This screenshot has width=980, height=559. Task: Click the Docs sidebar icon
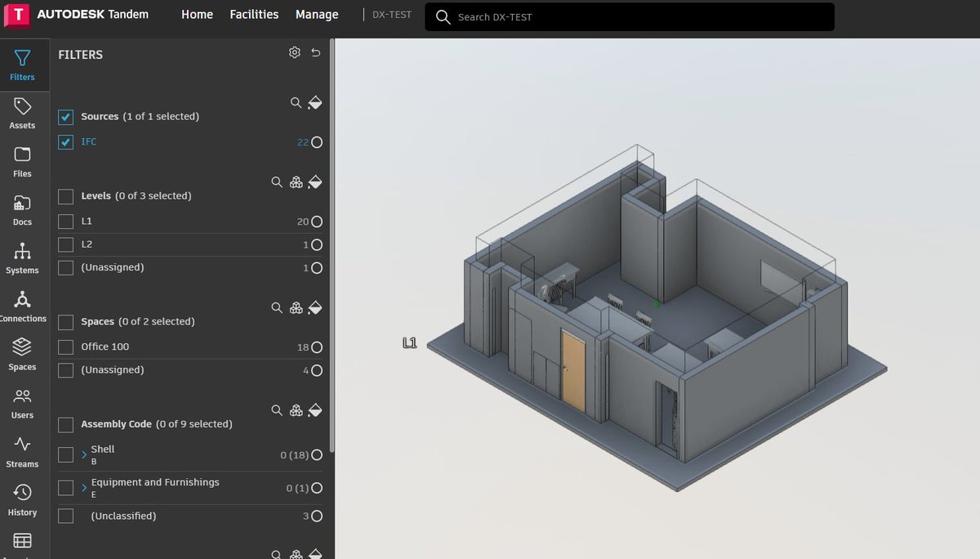coord(22,210)
